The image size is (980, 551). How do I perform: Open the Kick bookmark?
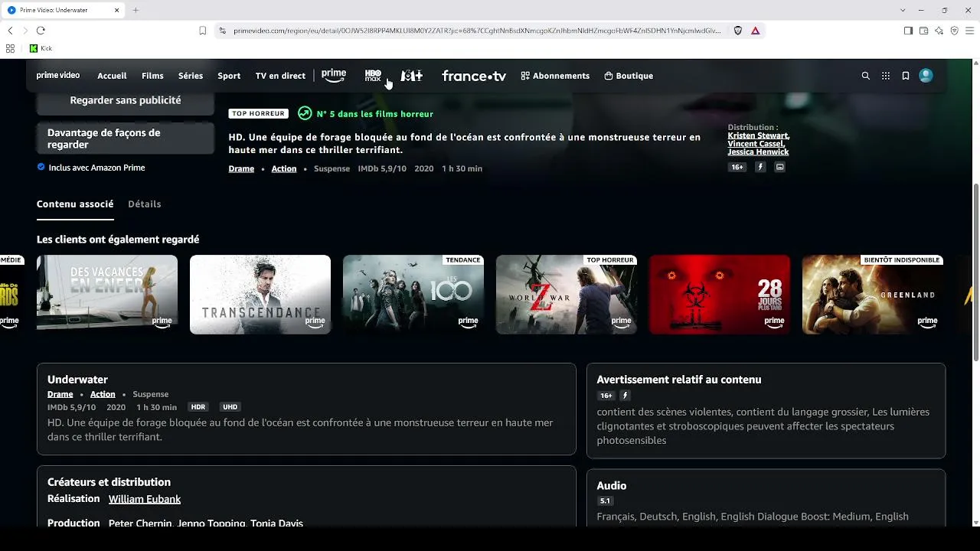coord(41,48)
